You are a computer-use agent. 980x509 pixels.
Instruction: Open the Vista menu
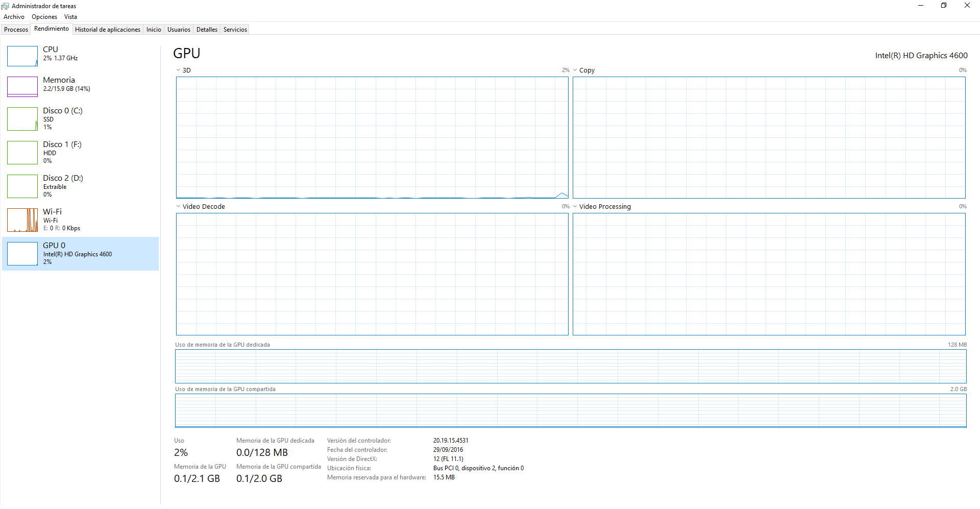click(70, 17)
